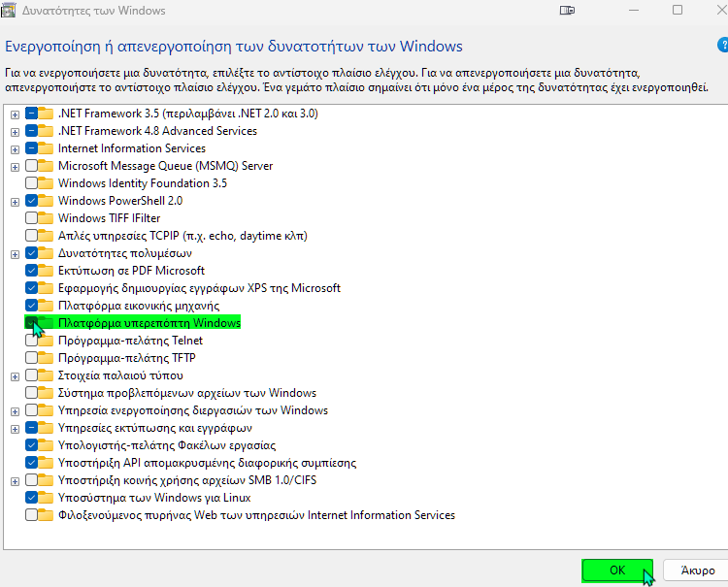Enable the Microsoft Message Queue (MSMQ) Server checkbox

[32, 166]
